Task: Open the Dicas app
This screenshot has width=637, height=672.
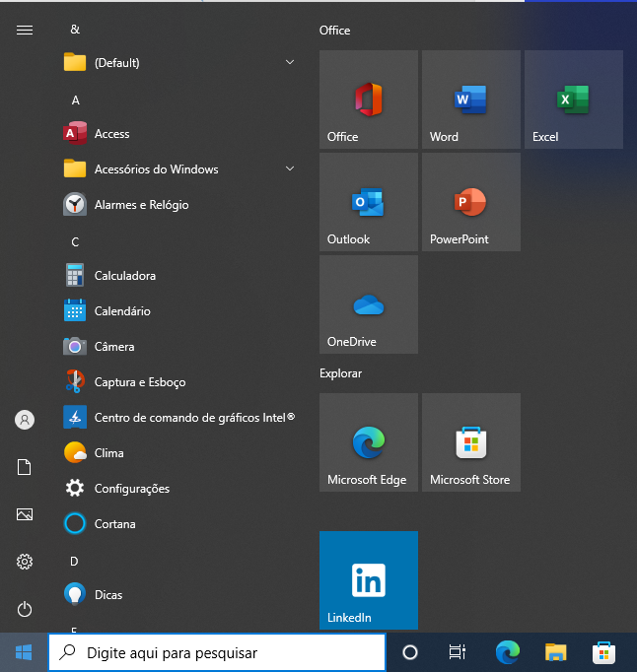Action: pos(178,595)
